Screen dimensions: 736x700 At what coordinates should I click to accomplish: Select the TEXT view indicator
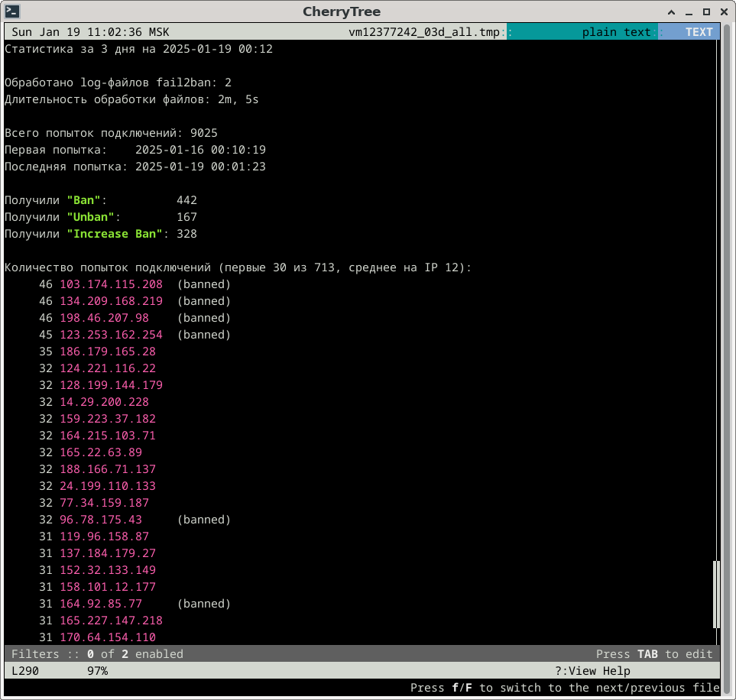click(698, 32)
